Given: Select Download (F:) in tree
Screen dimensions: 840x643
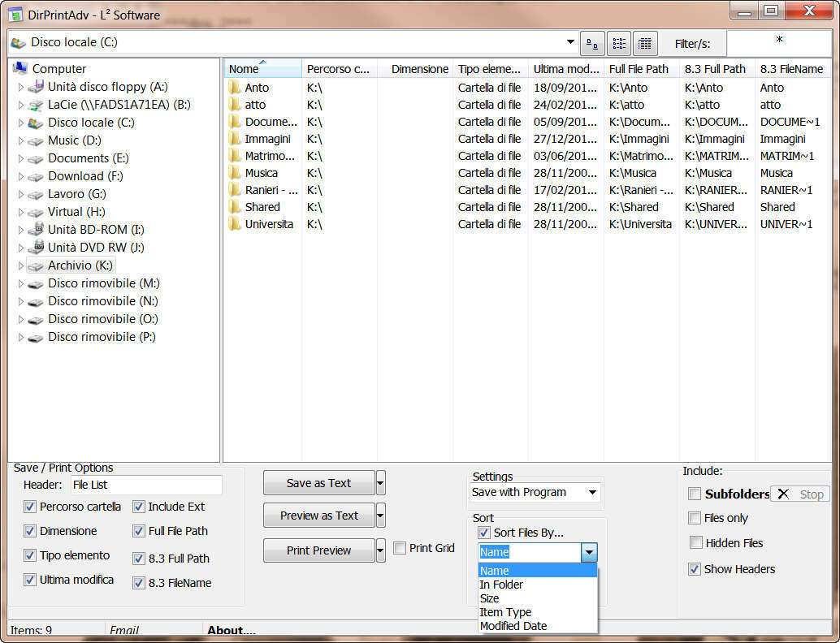Looking at the screenshot, I should point(85,176).
